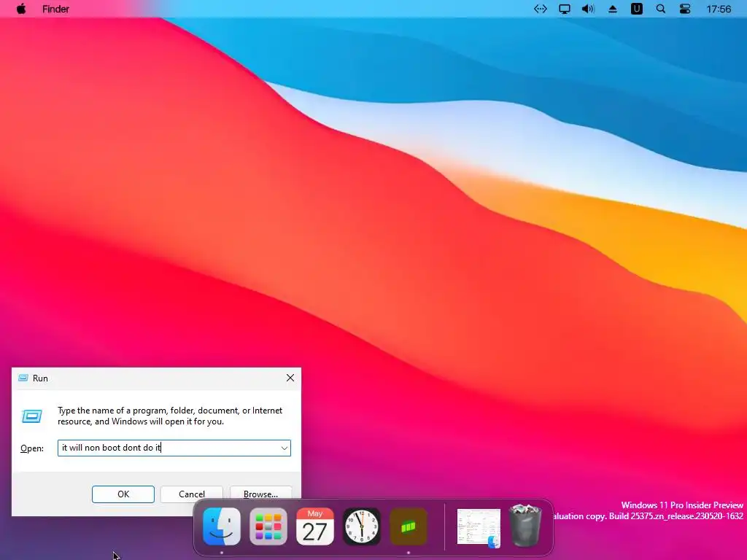This screenshot has width=747, height=560.
Task: Click the U input icon in menu bar
Action: coord(636,9)
